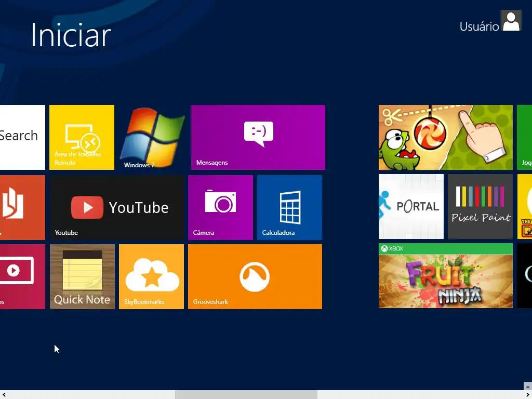The height and width of the screenshot is (399, 532).
Task: Open the green Jogos tile at right edge
Action: 525,137
